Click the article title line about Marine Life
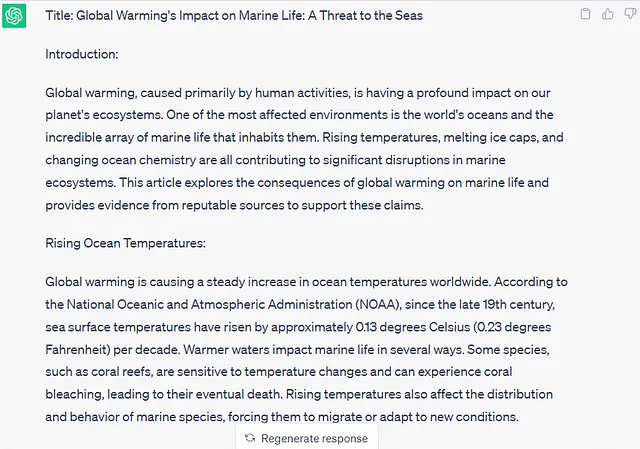 [234, 16]
